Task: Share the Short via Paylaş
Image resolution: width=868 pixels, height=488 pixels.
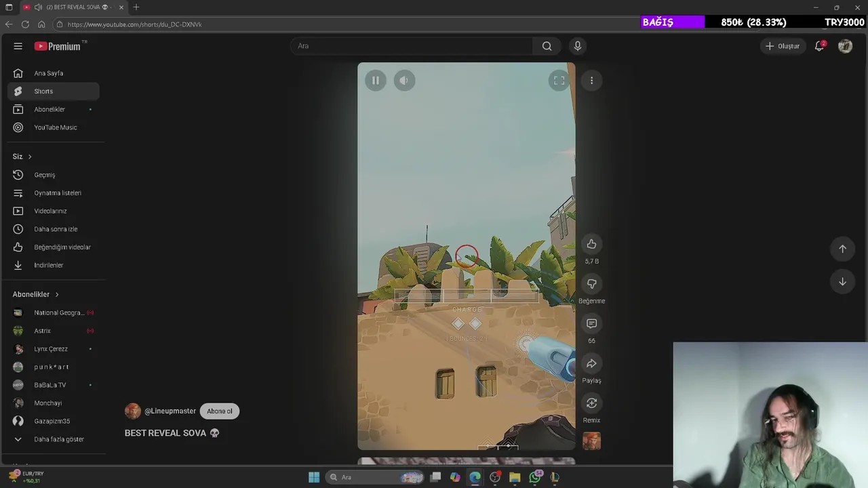Action: (x=591, y=364)
